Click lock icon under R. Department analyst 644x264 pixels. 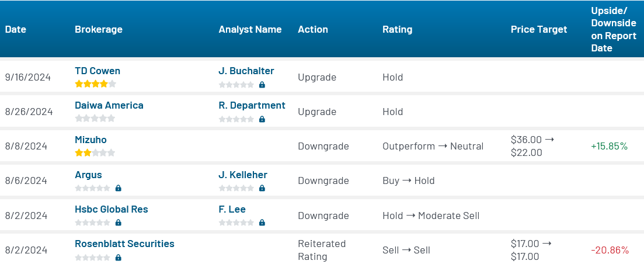[262, 119]
